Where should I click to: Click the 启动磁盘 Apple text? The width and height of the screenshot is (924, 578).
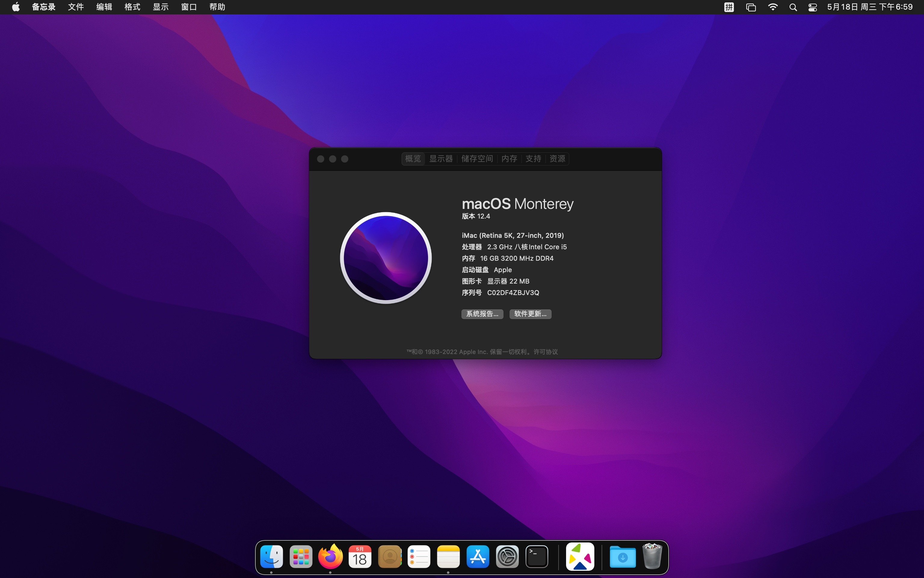click(487, 270)
